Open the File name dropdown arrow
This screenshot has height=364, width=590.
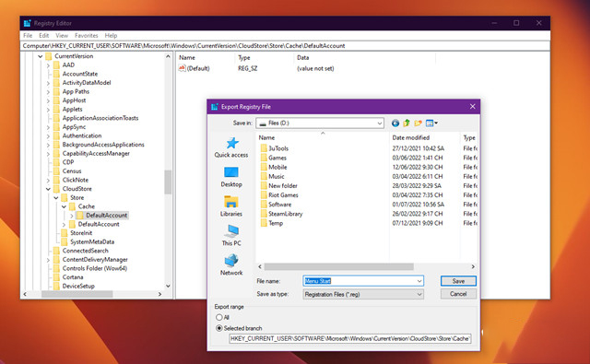click(x=419, y=281)
